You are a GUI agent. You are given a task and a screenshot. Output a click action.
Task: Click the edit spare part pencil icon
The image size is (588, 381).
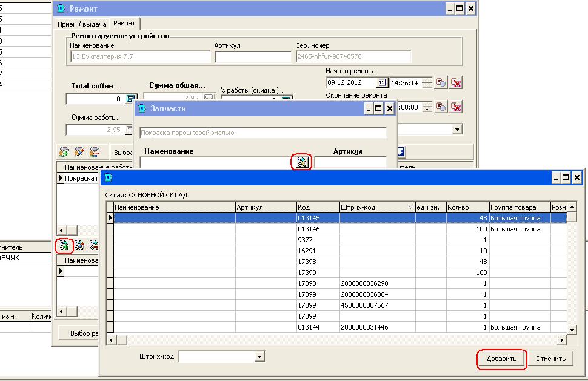click(79, 245)
